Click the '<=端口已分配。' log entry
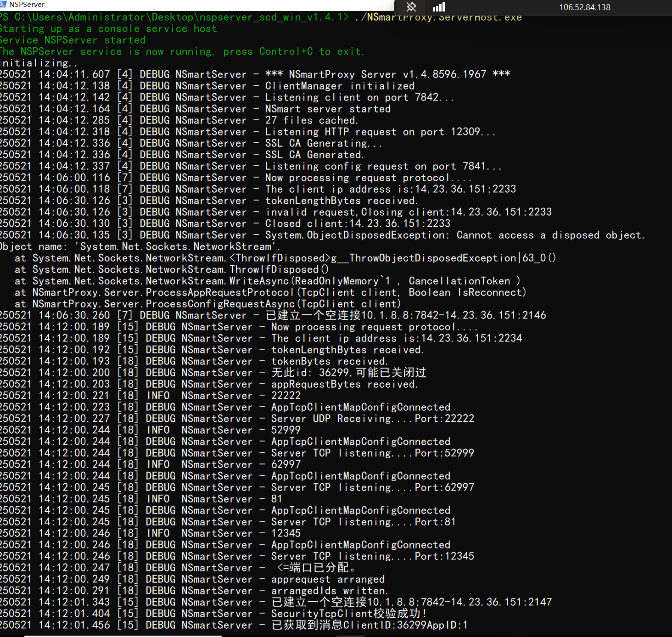The image size is (672, 637). pyautogui.click(x=178, y=568)
